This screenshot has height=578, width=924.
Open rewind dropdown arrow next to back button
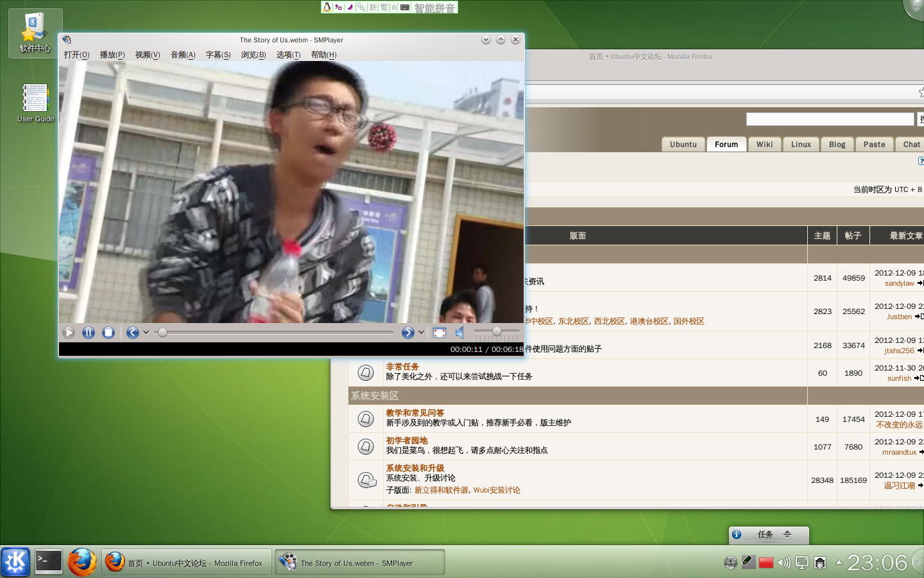point(146,333)
